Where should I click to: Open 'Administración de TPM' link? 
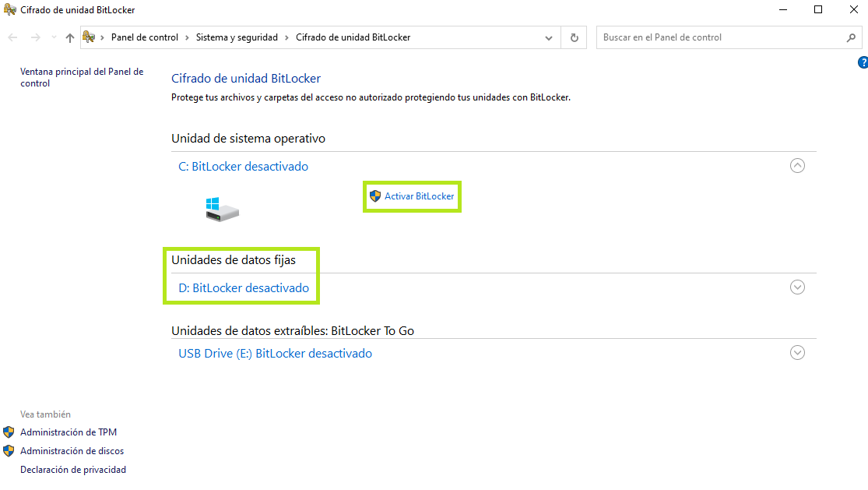pyautogui.click(x=69, y=432)
